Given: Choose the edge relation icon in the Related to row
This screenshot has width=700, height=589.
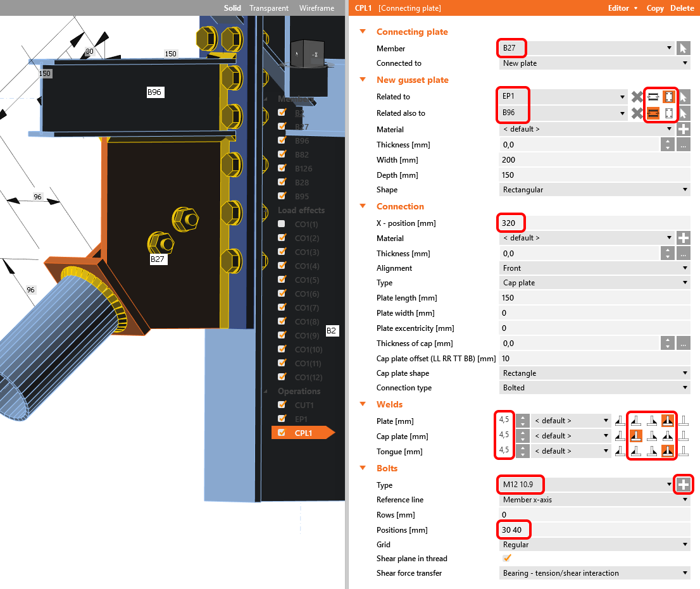Looking at the screenshot, I should coord(653,96).
